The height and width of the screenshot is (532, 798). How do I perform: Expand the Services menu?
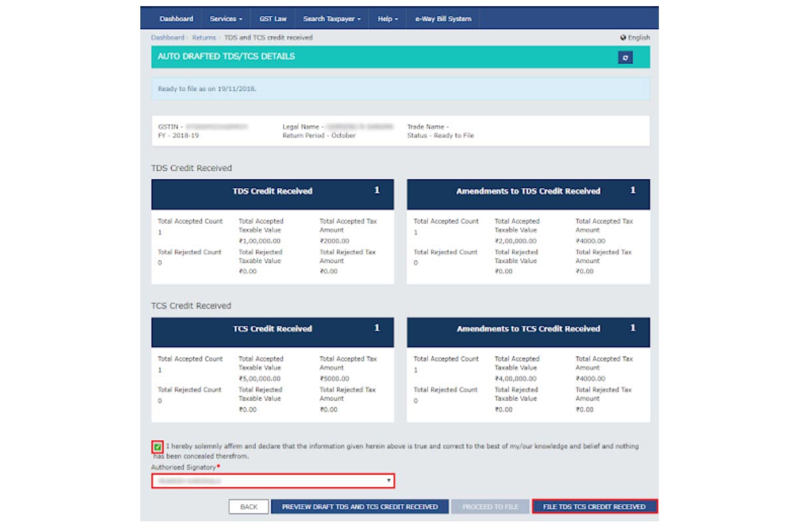pyautogui.click(x=225, y=19)
